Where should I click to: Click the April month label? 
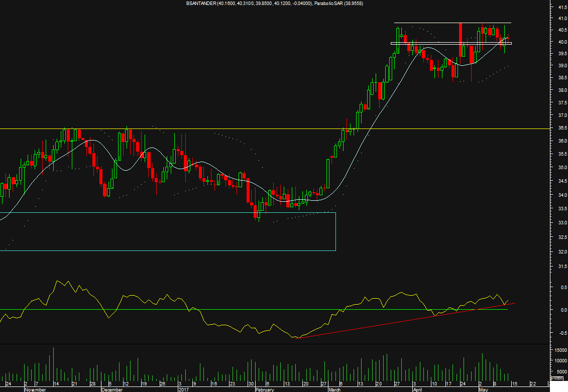point(418,390)
